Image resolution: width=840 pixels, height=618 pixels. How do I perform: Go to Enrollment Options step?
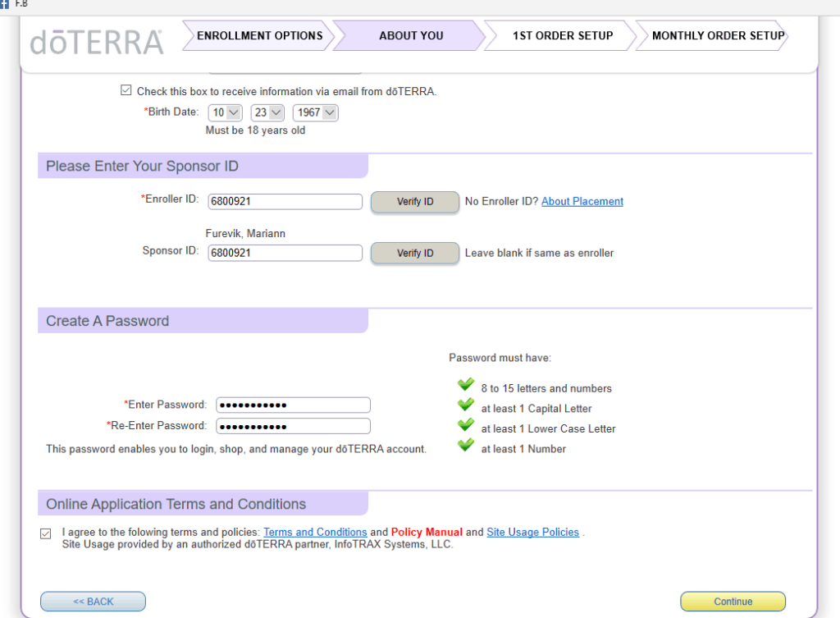[x=259, y=35]
